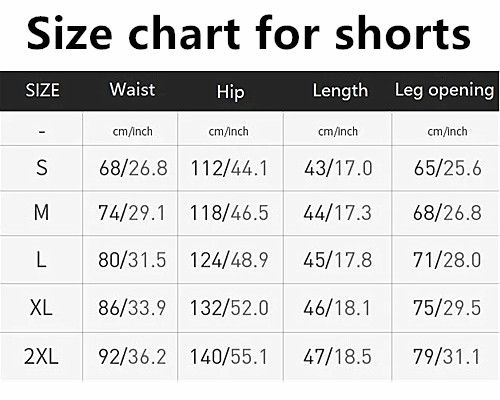The height and width of the screenshot is (400, 500).
Task: Click the 2XL size row label
Action: click(x=41, y=356)
